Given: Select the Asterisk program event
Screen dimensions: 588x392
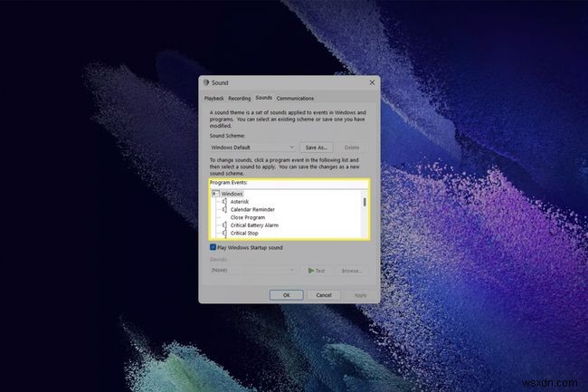Looking at the screenshot, I should (x=239, y=202).
